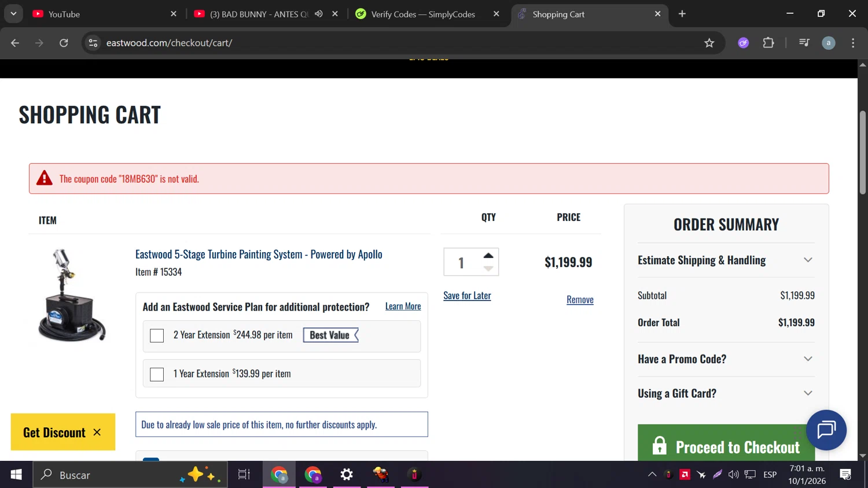Open the first Chrome taskbar icon

pos(279,475)
